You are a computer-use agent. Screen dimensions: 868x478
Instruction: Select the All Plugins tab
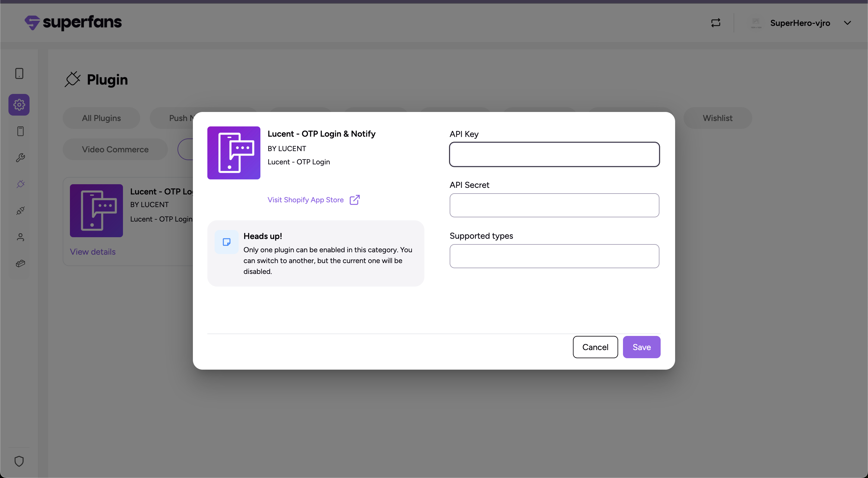101,118
